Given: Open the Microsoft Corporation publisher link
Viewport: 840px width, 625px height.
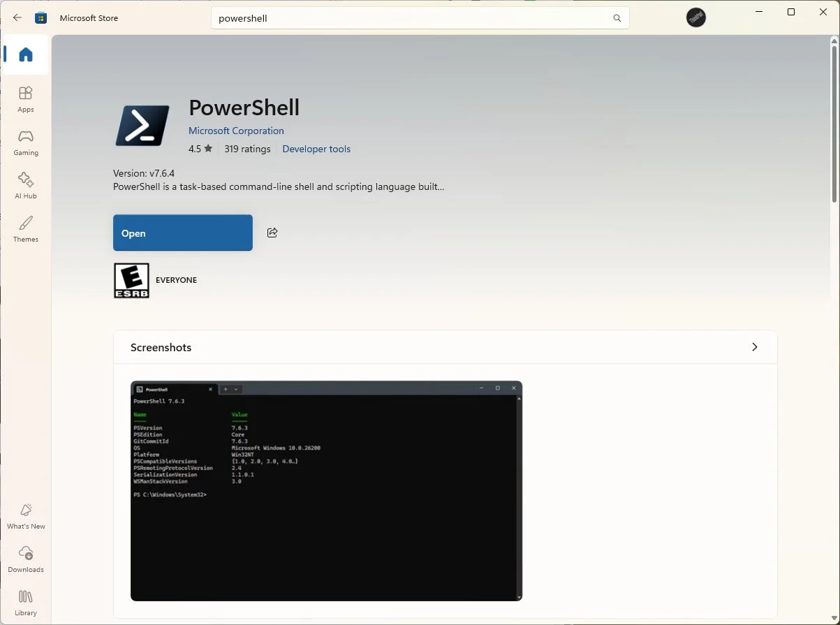Looking at the screenshot, I should (x=236, y=131).
